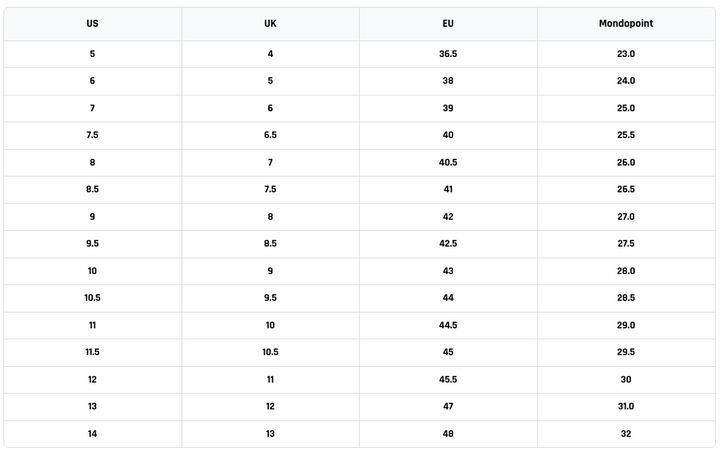Click the Mondopoint 28.0 cell
The image size is (720, 452).
pyautogui.click(x=626, y=271)
